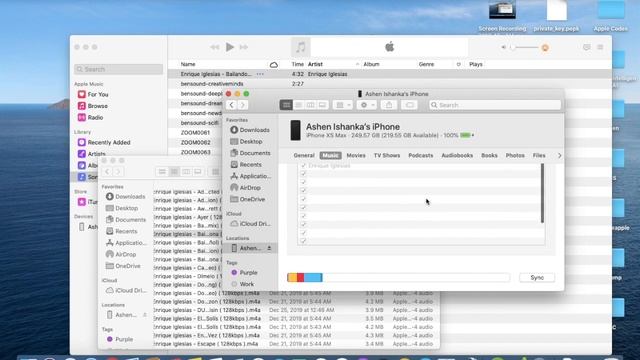Viewport: 640px width, 360px height.
Task: Open Screen Recording file on desktop
Action: pyautogui.click(x=502, y=16)
